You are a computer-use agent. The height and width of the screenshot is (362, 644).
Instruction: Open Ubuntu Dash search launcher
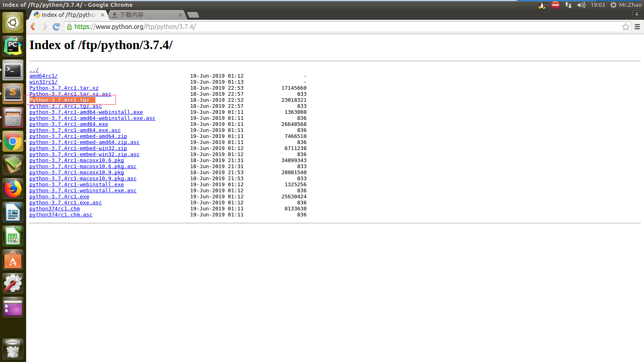13,23
